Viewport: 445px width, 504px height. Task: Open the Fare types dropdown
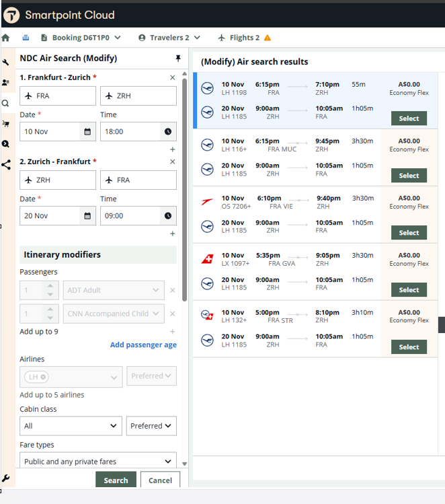98,462
